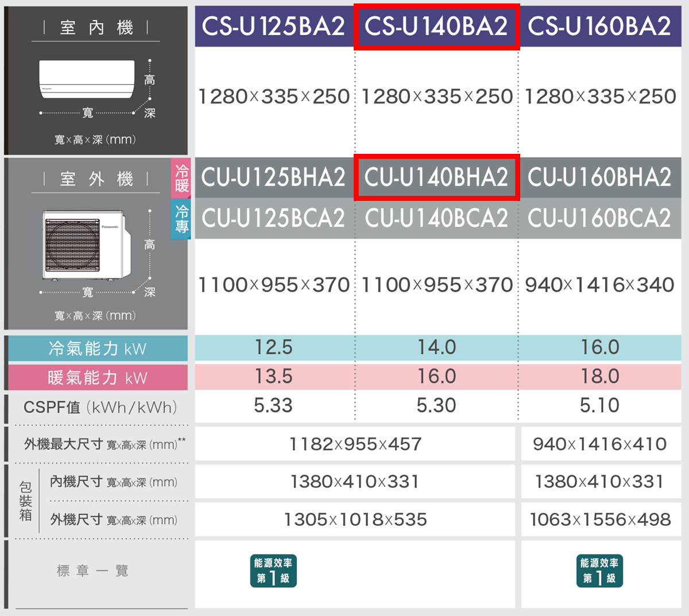Click the pink 暖氣能力 kW row label
The image size is (689, 616).
[x=98, y=377]
